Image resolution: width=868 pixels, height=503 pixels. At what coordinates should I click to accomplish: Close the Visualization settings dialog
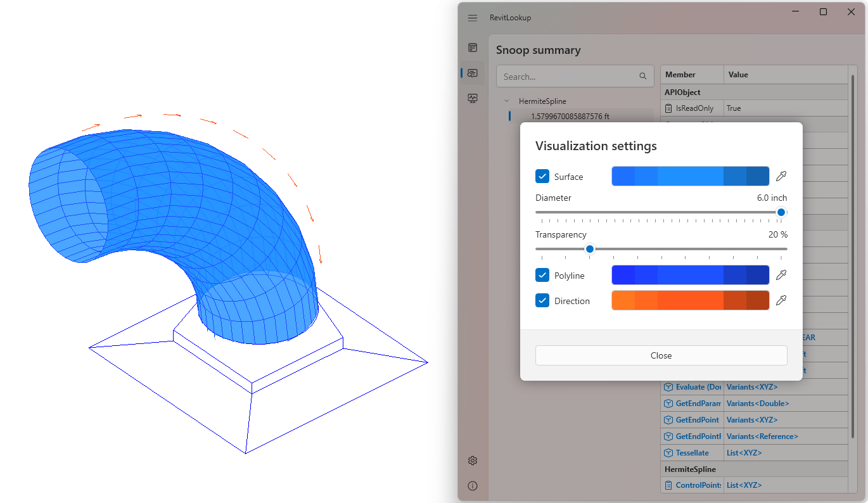(x=661, y=355)
